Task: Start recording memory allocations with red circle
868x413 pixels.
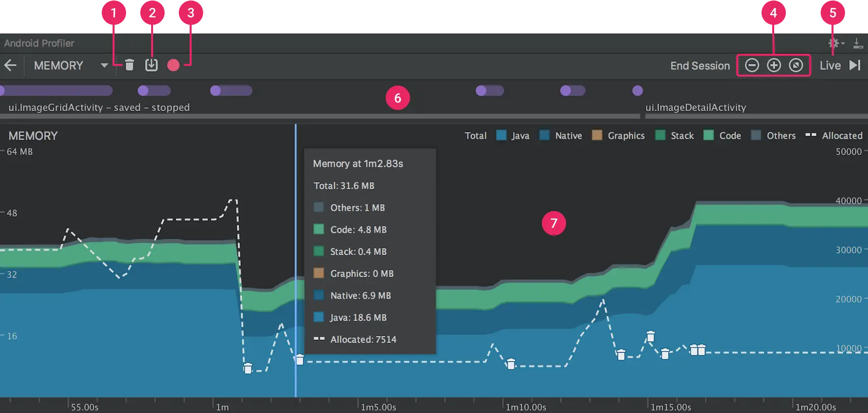Action: pyautogui.click(x=173, y=65)
